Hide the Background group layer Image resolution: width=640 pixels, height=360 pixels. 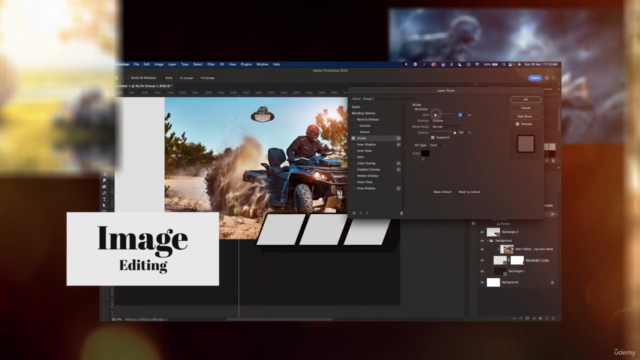482,241
